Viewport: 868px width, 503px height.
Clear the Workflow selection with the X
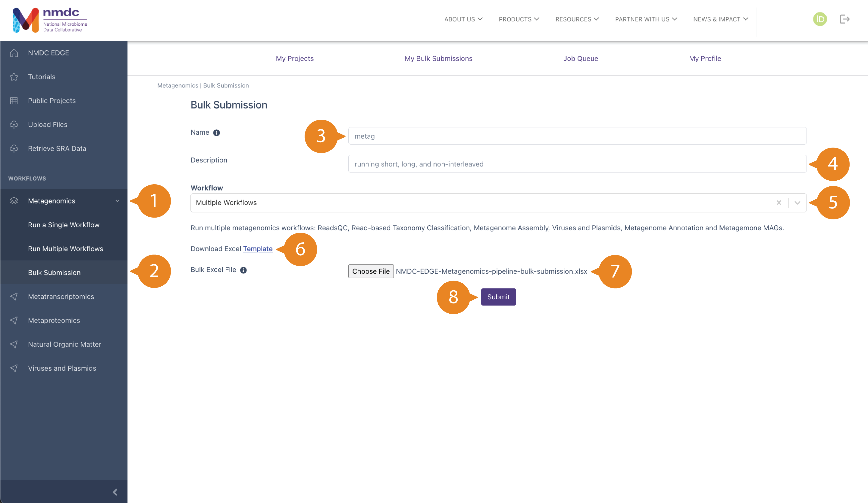coord(779,203)
